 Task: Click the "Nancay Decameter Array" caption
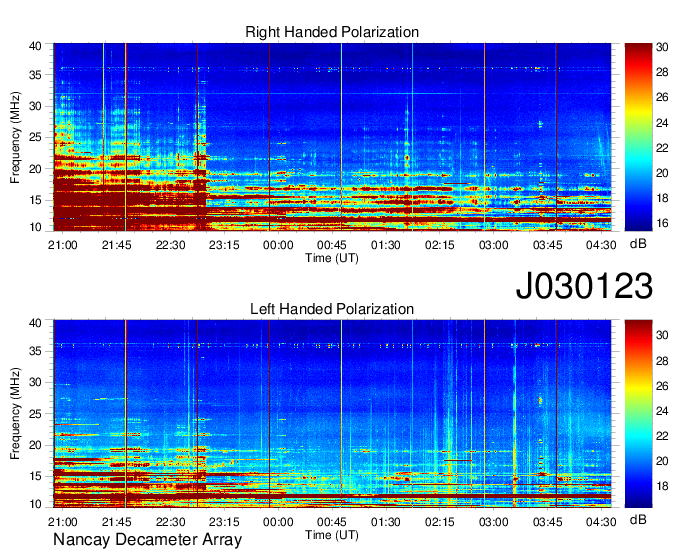click(x=147, y=540)
